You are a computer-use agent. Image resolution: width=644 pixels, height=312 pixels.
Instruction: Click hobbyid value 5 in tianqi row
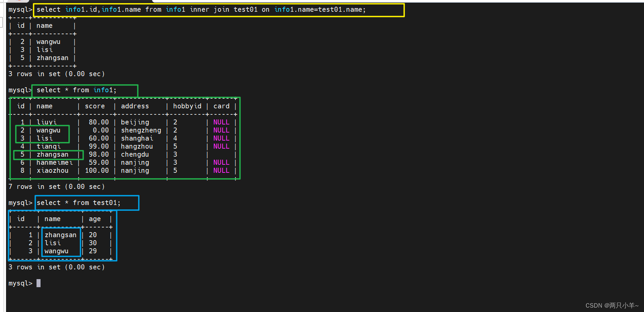click(x=175, y=147)
